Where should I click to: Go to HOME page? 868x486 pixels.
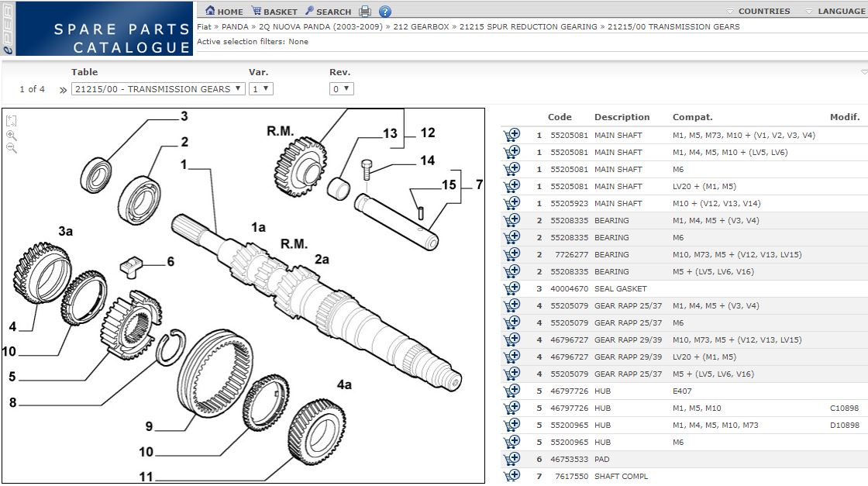224,11
